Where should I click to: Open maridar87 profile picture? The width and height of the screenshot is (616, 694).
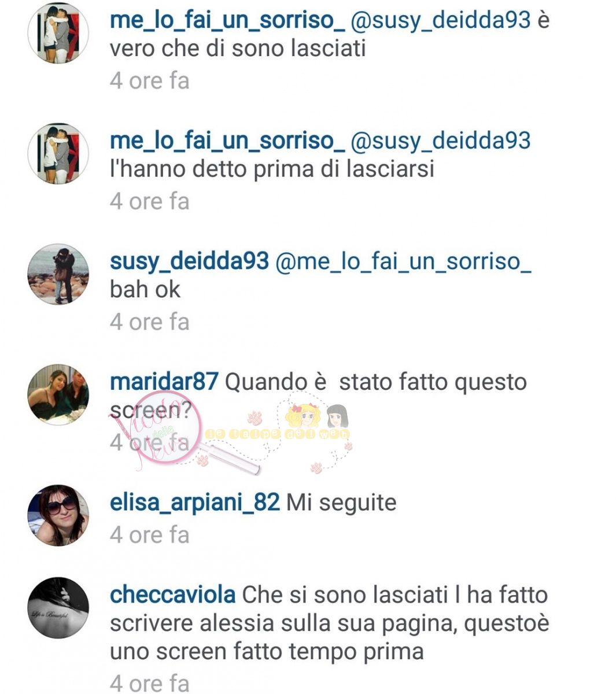coord(58,394)
